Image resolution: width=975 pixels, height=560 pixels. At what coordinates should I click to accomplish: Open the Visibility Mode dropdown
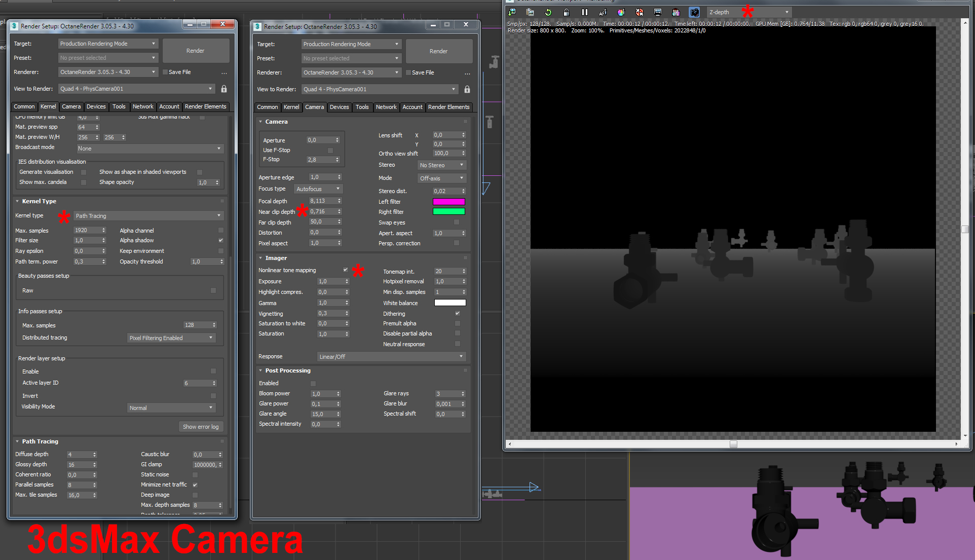[x=171, y=408]
